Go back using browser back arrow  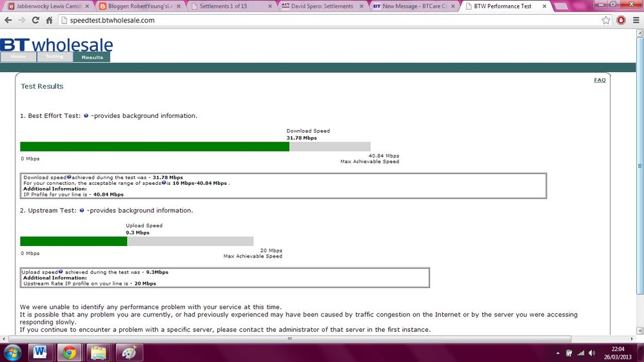[8, 20]
